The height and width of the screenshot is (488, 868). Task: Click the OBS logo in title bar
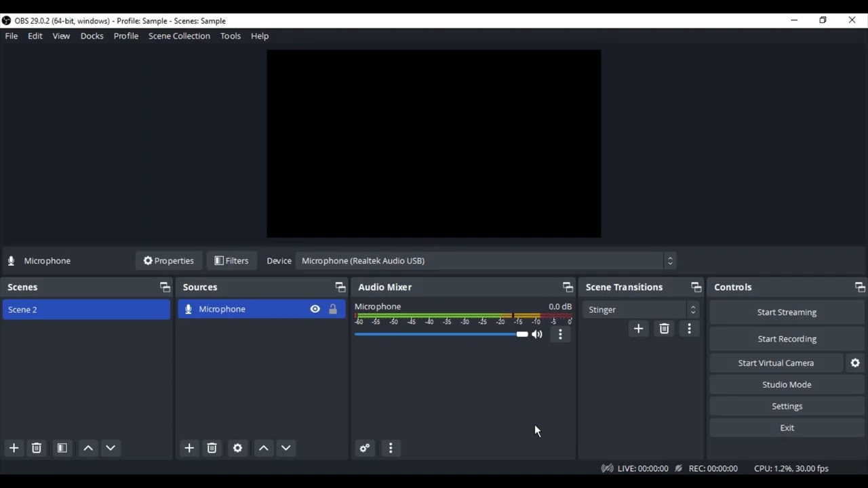point(7,20)
